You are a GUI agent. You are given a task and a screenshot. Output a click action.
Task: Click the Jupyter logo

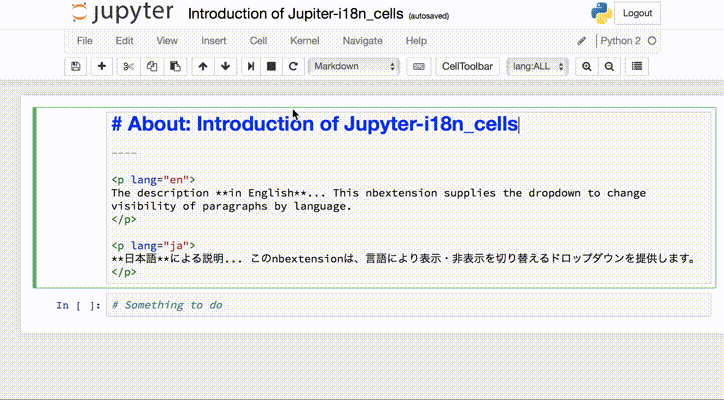[x=122, y=12]
